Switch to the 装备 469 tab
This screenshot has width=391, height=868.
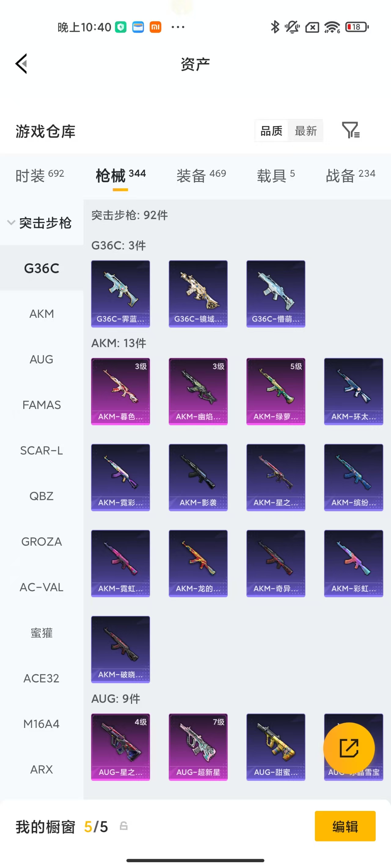click(x=201, y=175)
